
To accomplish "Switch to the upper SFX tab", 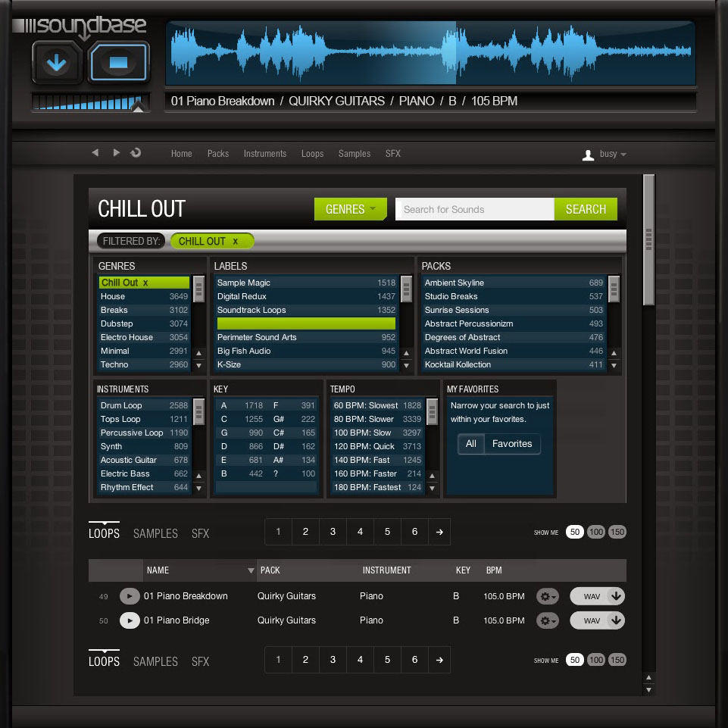I will click(x=200, y=533).
